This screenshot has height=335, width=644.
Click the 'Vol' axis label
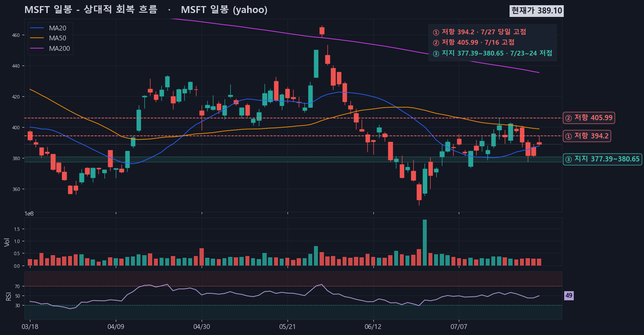tap(7, 242)
